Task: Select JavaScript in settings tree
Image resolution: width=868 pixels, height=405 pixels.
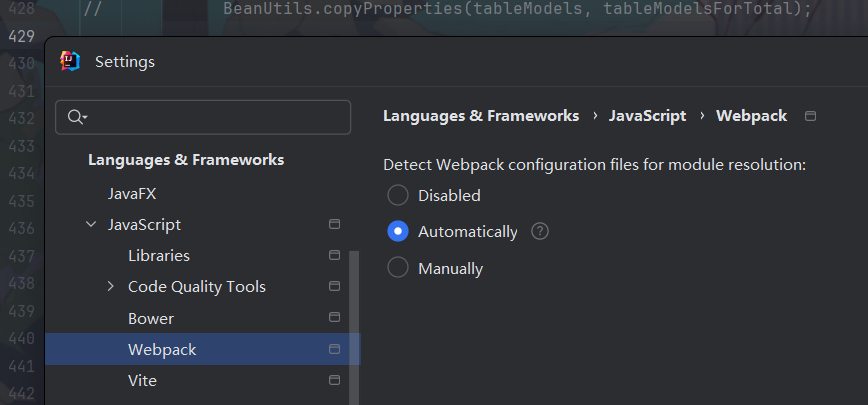Action: pos(144,225)
